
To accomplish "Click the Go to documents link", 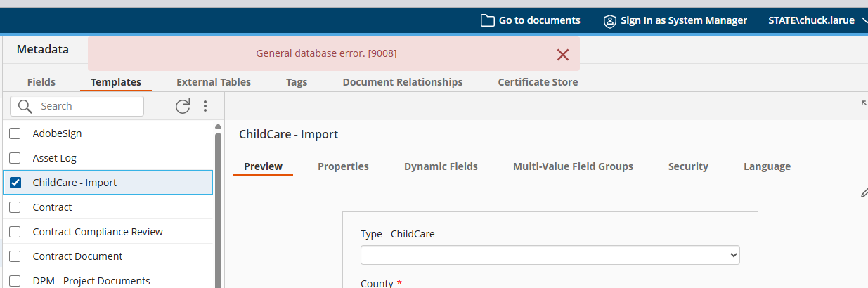I will (539, 20).
